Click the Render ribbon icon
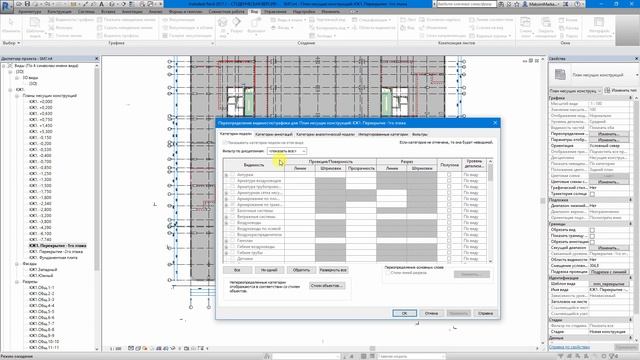The width and height of the screenshot is (640, 360). (x=165, y=20)
